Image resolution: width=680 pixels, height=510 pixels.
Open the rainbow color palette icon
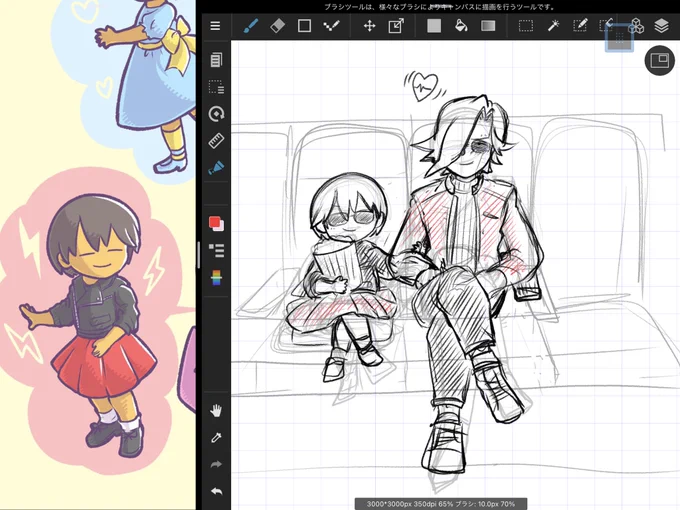(x=216, y=278)
